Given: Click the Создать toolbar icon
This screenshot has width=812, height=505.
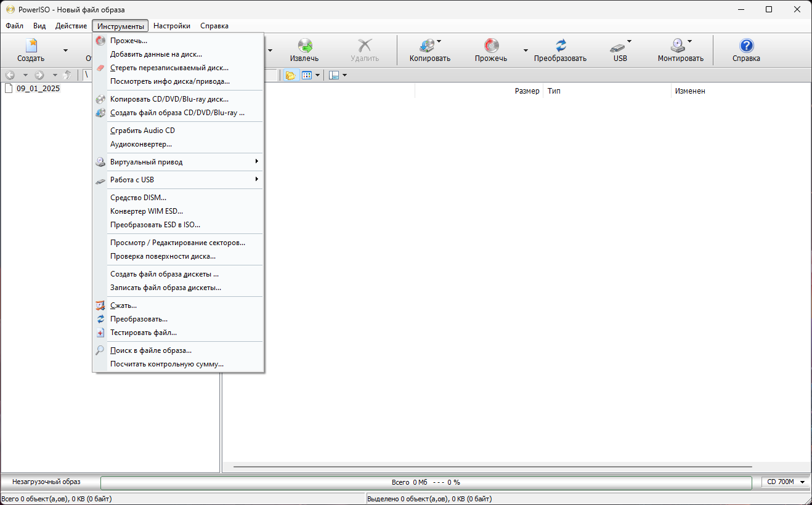Looking at the screenshot, I should (x=31, y=46).
